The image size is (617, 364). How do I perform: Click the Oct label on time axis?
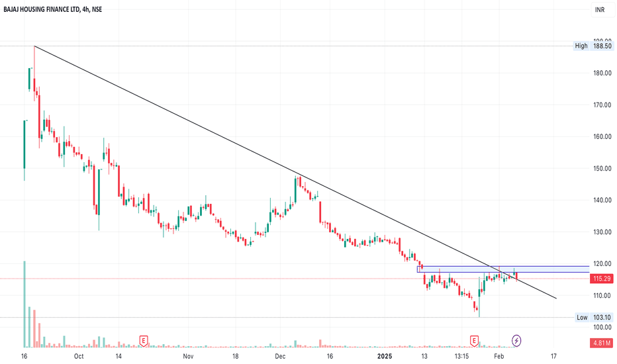click(79, 357)
